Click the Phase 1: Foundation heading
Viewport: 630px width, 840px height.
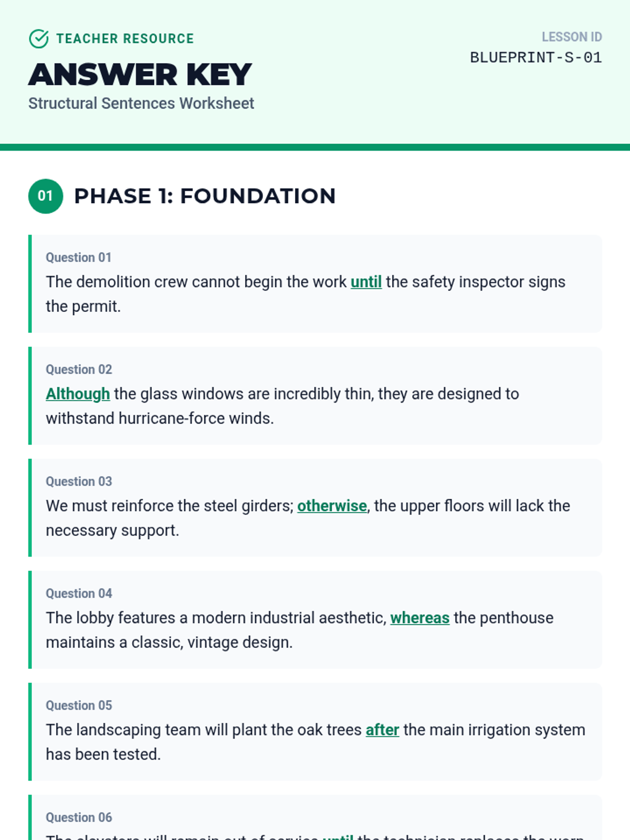(205, 196)
